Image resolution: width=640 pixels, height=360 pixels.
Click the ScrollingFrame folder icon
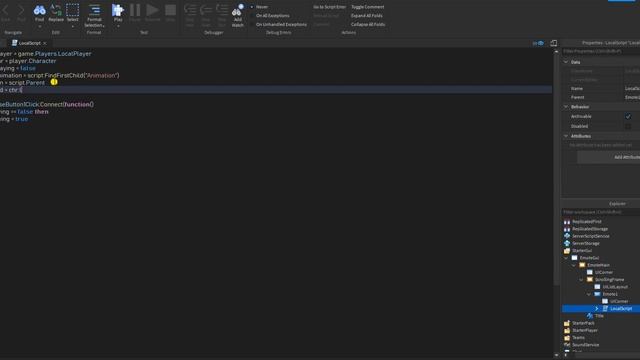pyautogui.click(x=590, y=280)
